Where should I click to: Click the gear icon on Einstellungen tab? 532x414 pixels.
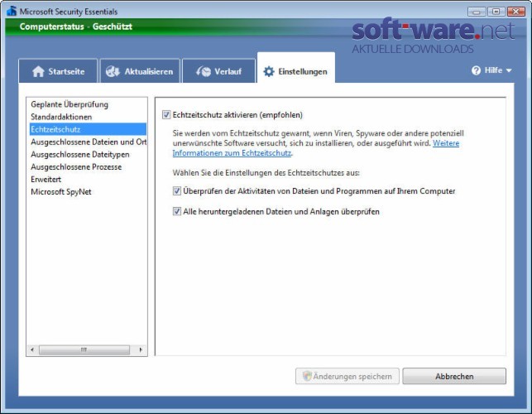click(269, 71)
